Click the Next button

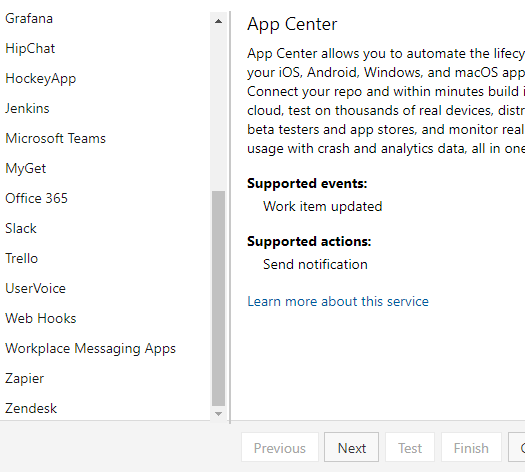pyautogui.click(x=352, y=447)
